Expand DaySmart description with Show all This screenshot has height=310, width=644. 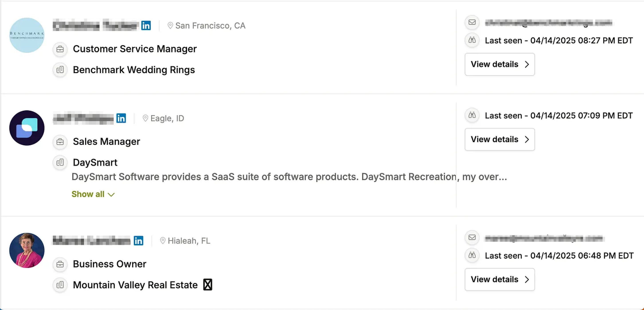(93, 194)
